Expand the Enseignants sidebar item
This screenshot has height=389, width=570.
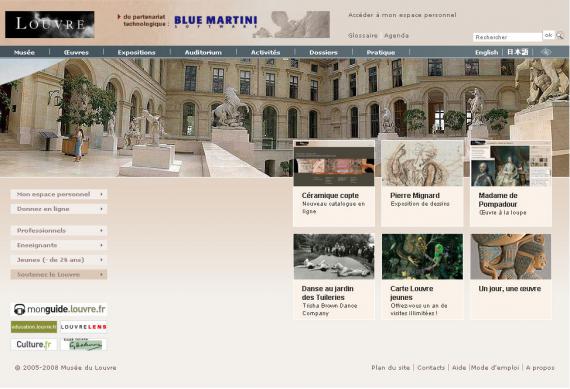coord(59,245)
